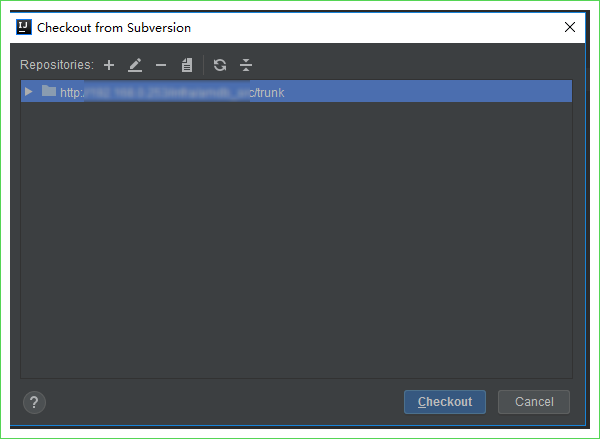
Task: Refresh the repositories list
Action: point(220,65)
